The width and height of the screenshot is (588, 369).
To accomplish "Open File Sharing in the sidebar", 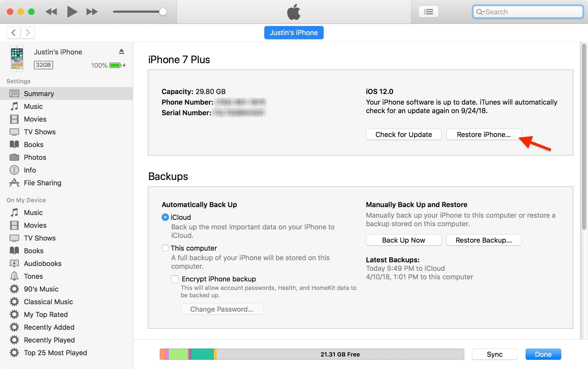I will pos(42,183).
